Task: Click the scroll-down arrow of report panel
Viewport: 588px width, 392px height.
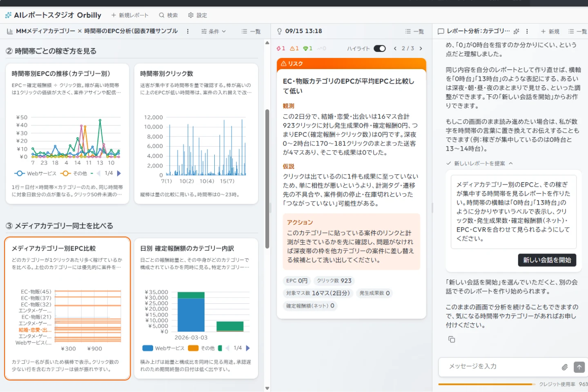Action: click(267, 388)
